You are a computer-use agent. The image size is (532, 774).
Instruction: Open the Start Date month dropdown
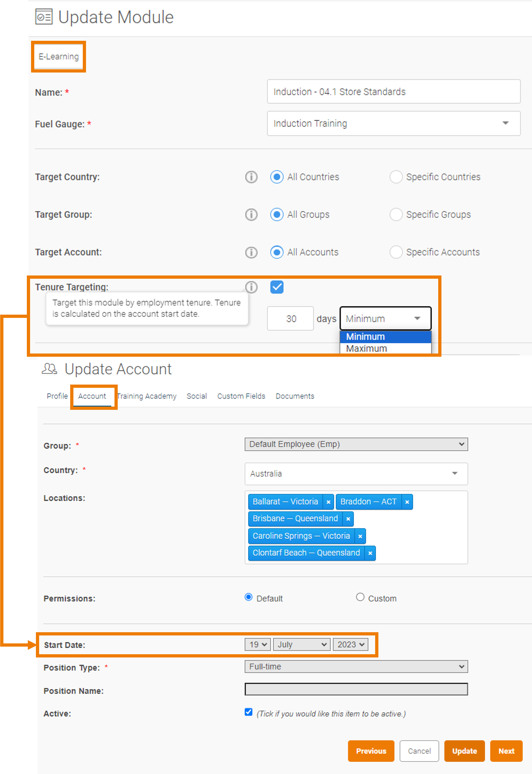pyautogui.click(x=302, y=645)
